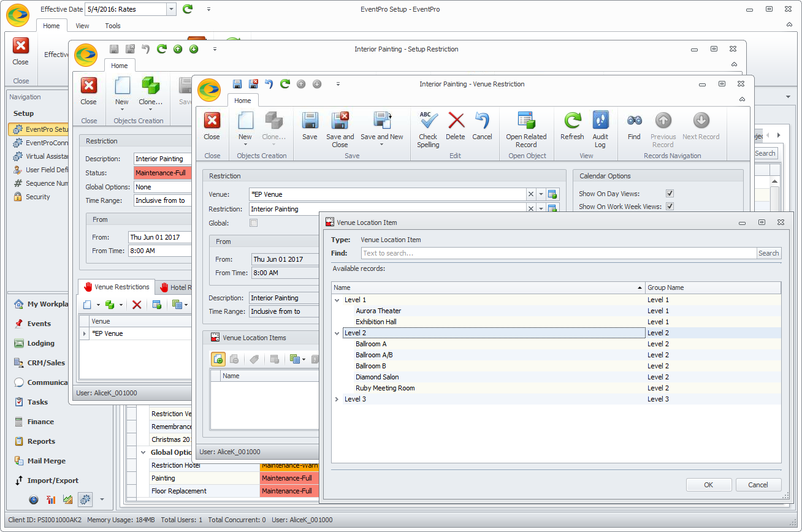Expand the Level 3 tree node
Image resolution: width=802 pixels, height=532 pixels.
click(x=337, y=399)
